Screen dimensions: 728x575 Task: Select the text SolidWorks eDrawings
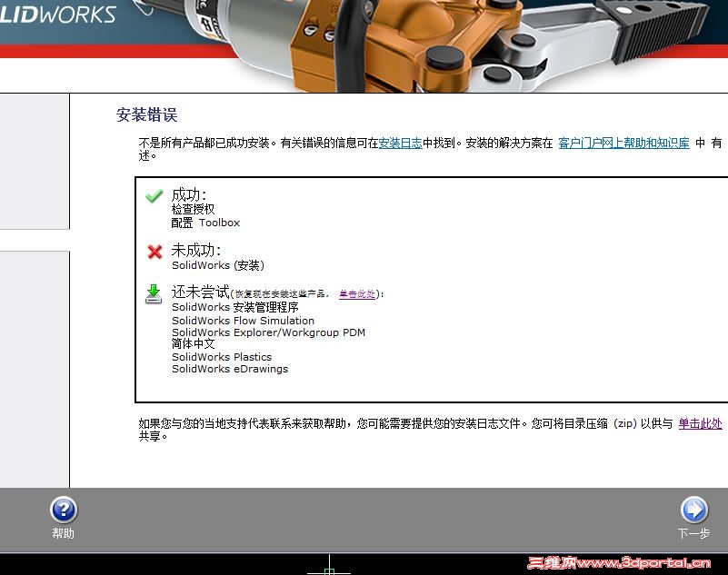pos(230,369)
